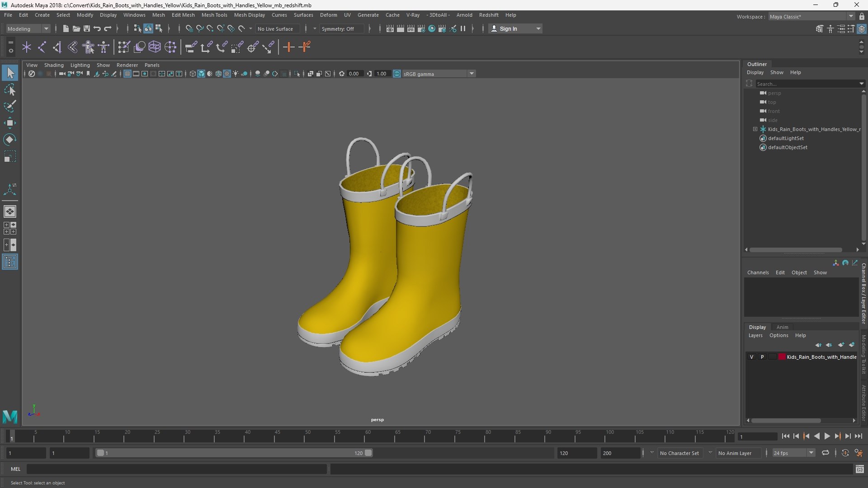Click the MEL command input line
This screenshot has height=488, width=868.
coord(176,469)
